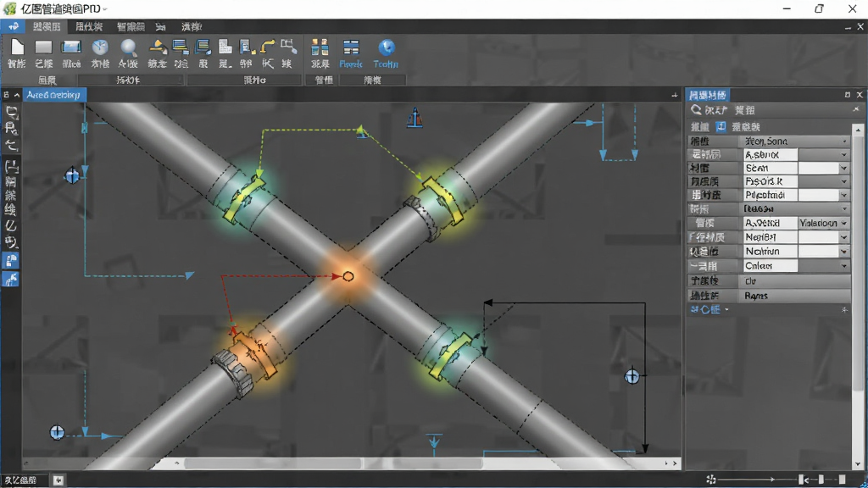Click the orange pipe intersection node

348,276
